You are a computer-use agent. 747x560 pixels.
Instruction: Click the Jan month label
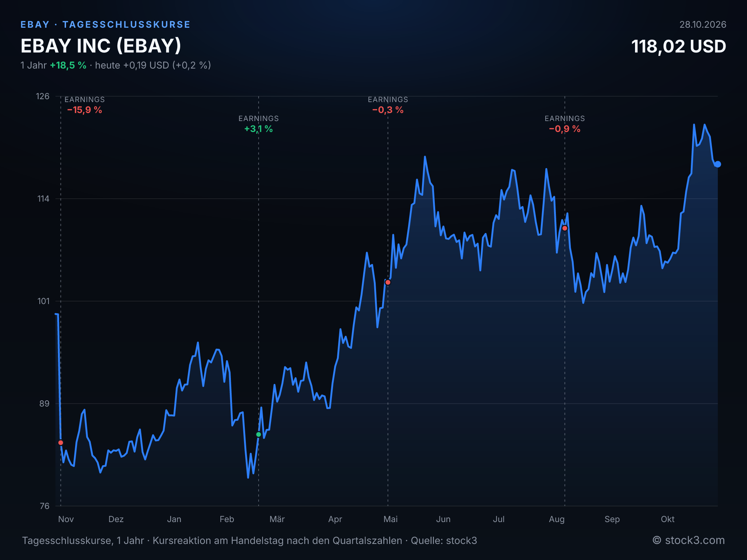[174, 519]
